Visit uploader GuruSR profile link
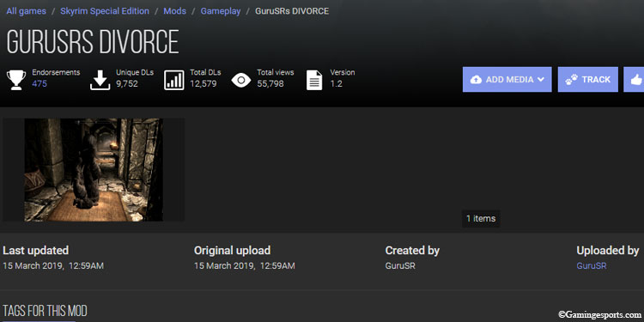 592,265
